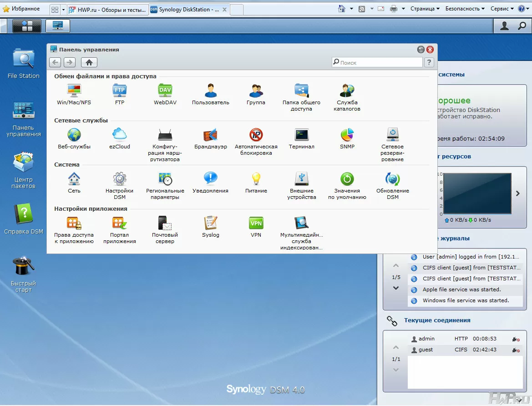The width and height of the screenshot is (532, 406).
Task: Open Веб-службы web services
Action: click(74, 138)
